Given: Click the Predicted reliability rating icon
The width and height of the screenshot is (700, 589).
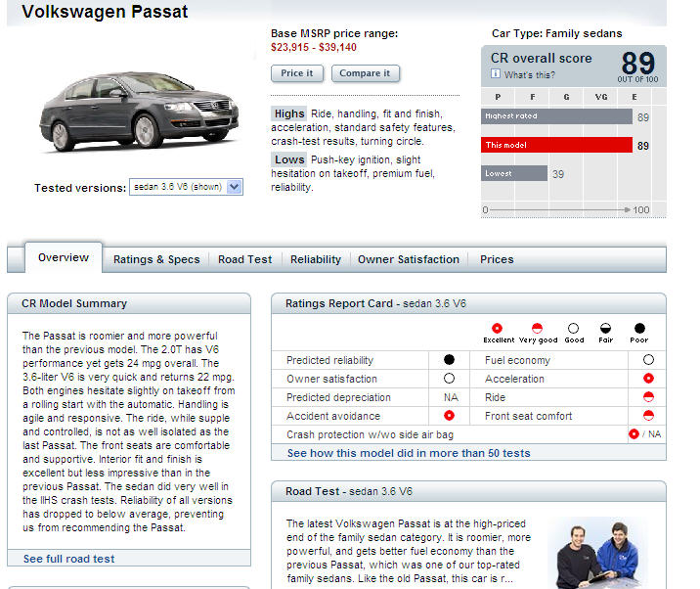Looking at the screenshot, I should pos(448,360).
